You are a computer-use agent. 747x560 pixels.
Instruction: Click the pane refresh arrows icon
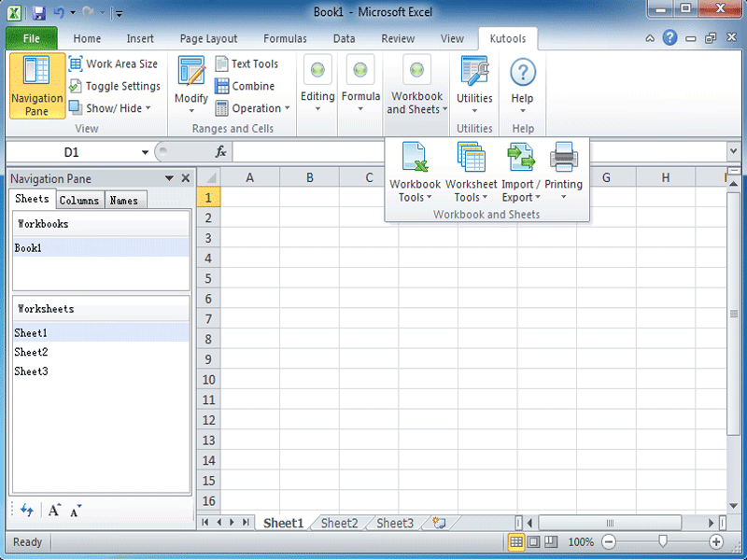[x=27, y=511]
